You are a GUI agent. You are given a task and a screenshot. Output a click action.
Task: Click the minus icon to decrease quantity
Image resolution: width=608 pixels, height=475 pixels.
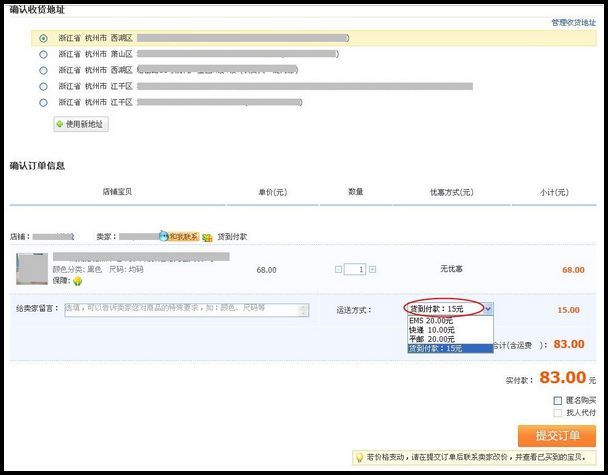(335, 269)
